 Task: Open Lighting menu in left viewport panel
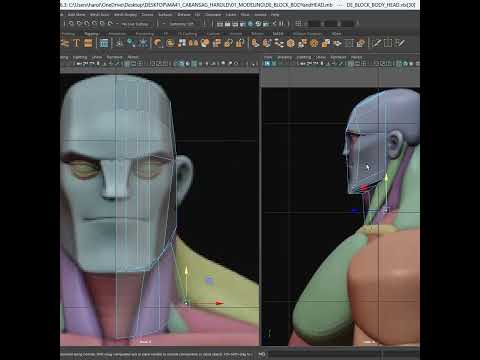point(80,57)
